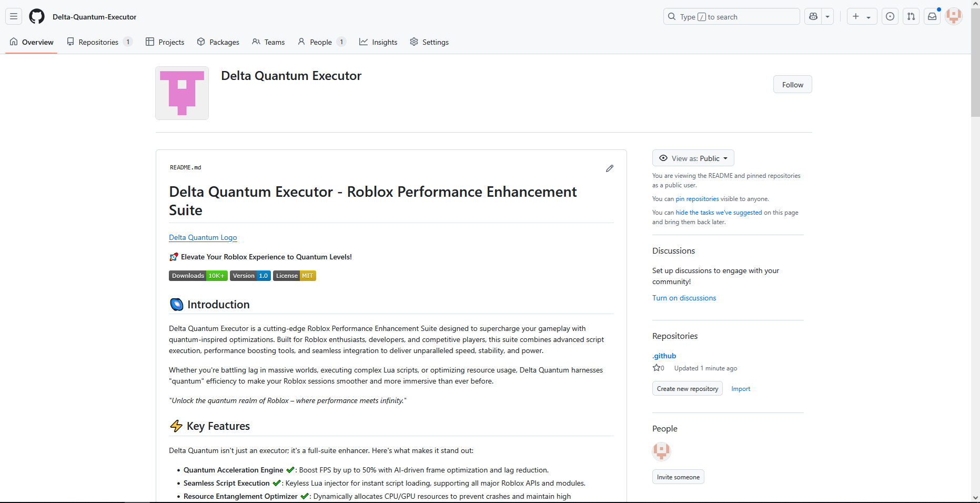Click the Turn on discussions link
Screen dimensions: 980x503
tap(684, 298)
